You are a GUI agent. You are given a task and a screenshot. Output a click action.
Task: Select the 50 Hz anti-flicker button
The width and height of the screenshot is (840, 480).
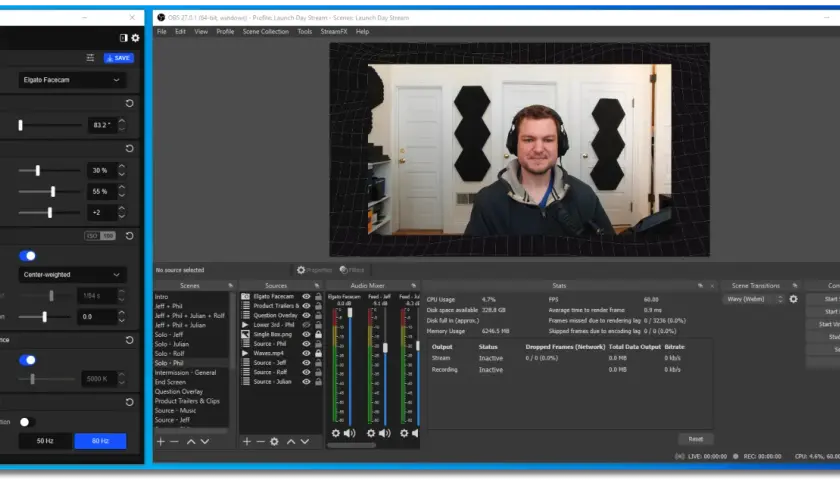point(46,441)
